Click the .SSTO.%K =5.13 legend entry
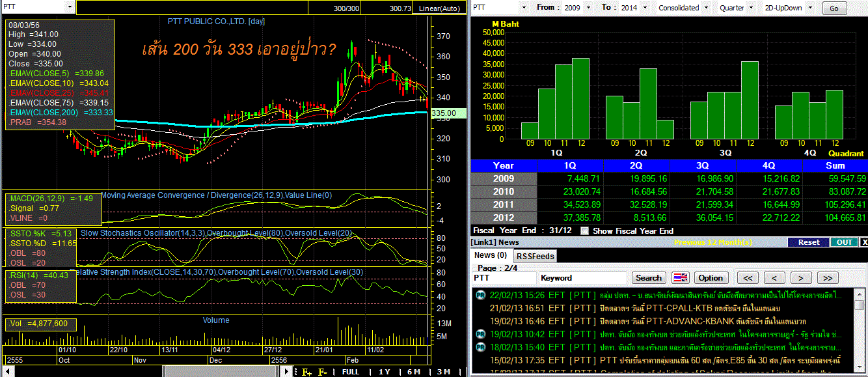The width and height of the screenshot is (868, 377). (40, 233)
